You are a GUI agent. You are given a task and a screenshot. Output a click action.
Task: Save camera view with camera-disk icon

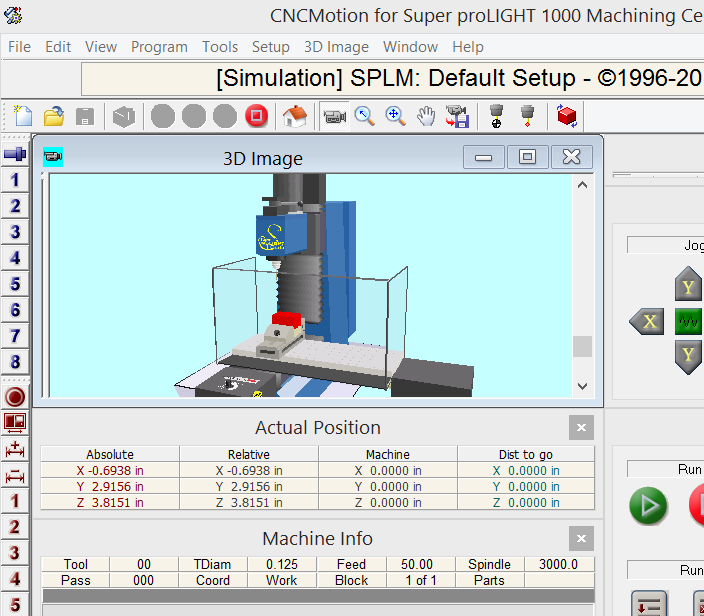pos(458,116)
